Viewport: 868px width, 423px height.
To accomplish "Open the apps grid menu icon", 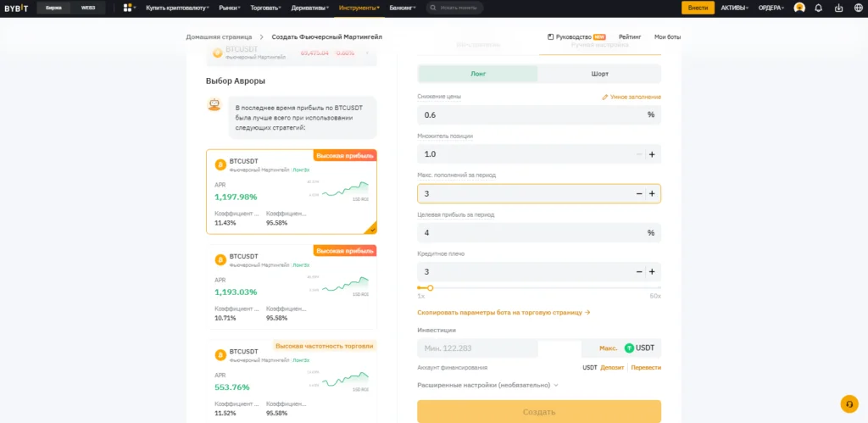I will [128, 8].
